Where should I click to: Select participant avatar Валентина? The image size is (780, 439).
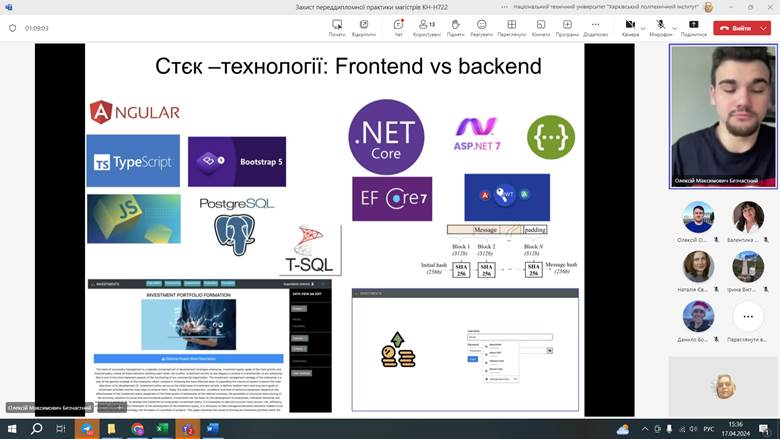pyautogui.click(x=748, y=217)
